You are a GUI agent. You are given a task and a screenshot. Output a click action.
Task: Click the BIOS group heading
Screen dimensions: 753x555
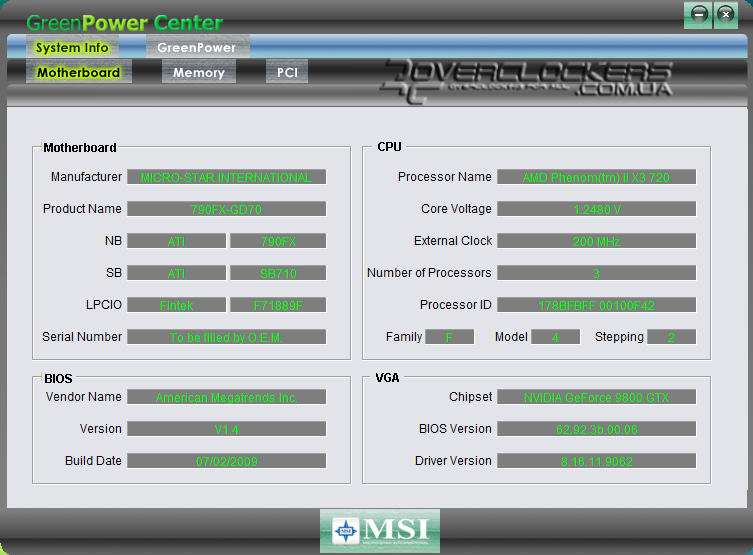coord(58,378)
